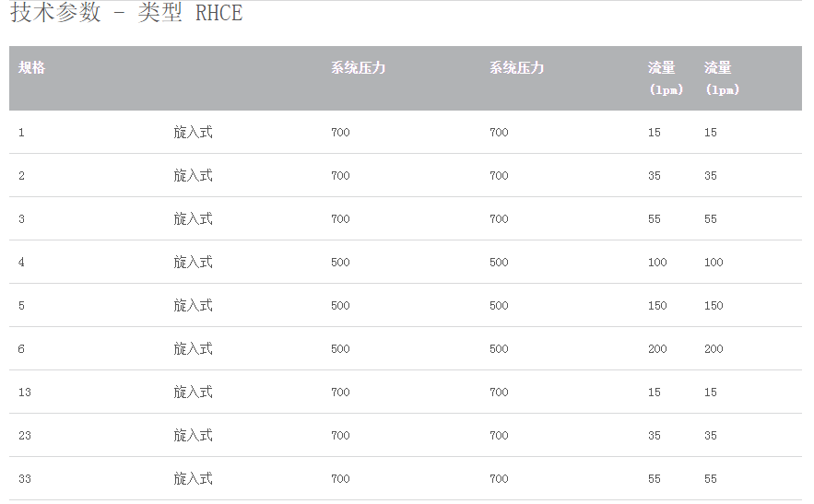The width and height of the screenshot is (814, 504).
Task: Select the 规格 cell with value 5
Action: [22, 306]
